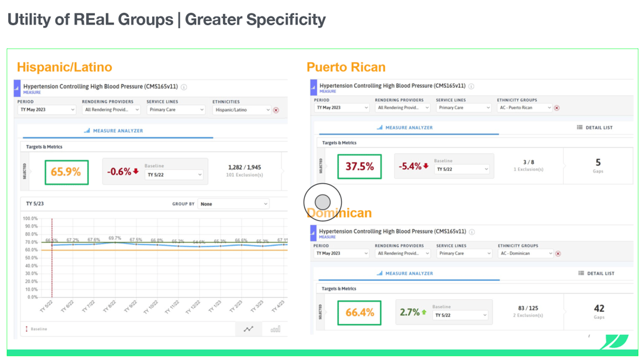Open info icon in Hispanic/Latino measure title
This screenshot has height=364, width=644.
(x=184, y=87)
